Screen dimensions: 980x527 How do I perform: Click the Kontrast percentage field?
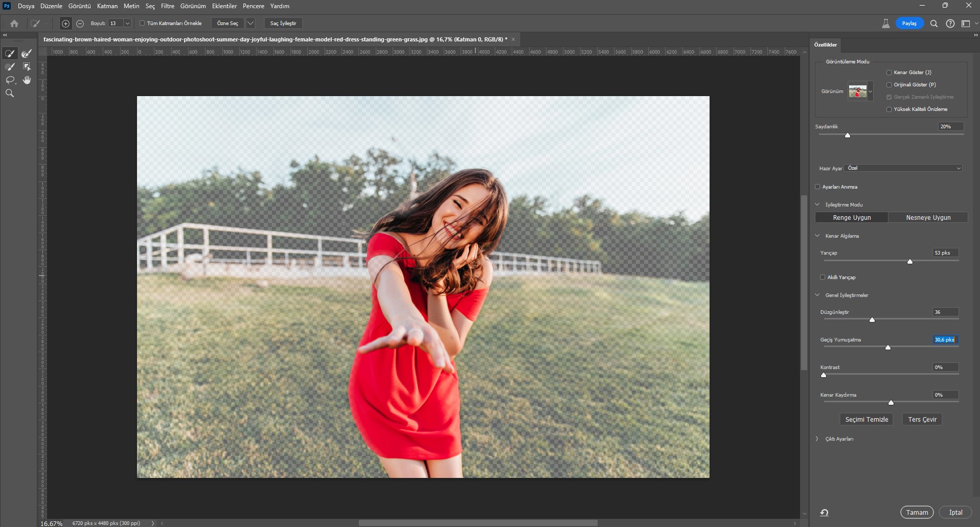945,368
